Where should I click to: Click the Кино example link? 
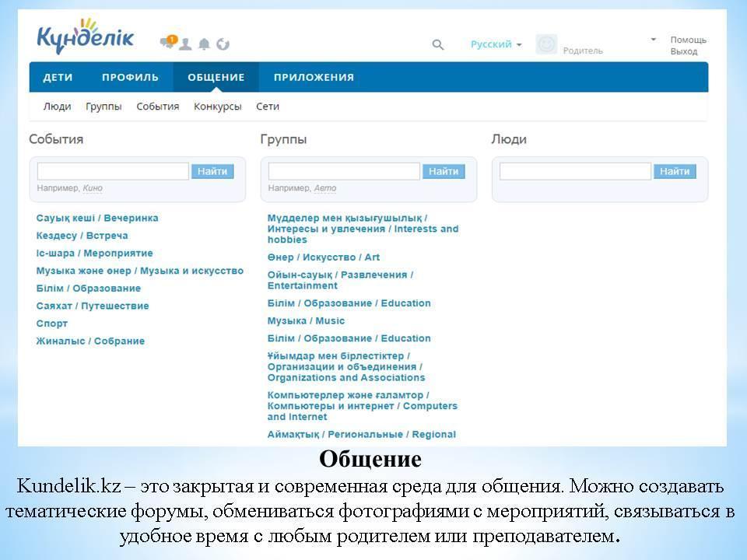coord(93,188)
